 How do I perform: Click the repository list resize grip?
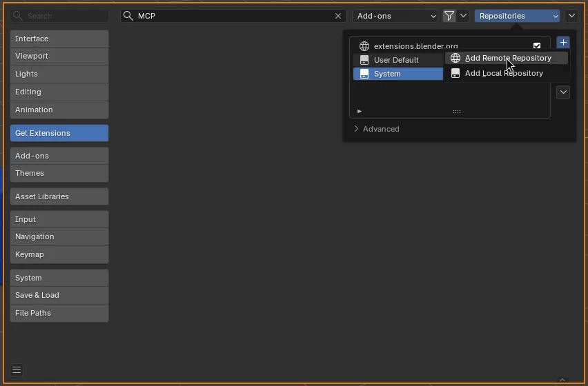457,112
